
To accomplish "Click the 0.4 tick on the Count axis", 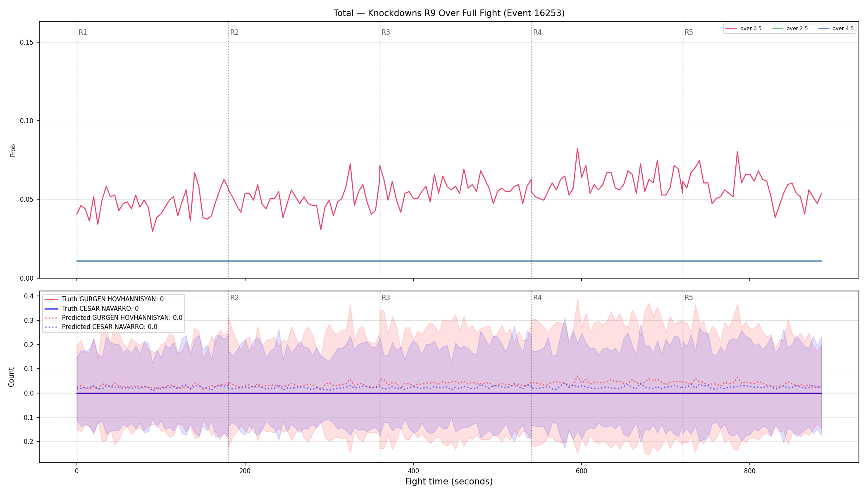I will (x=29, y=296).
